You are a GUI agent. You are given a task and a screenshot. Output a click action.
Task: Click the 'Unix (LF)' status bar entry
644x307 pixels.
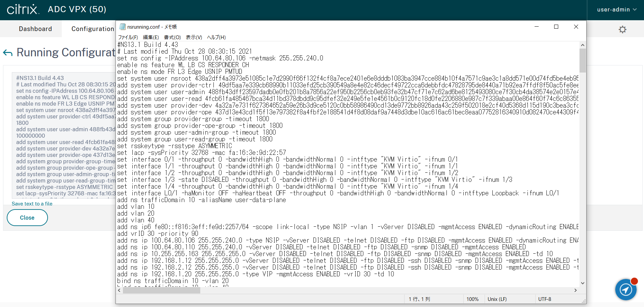(x=497, y=299)
